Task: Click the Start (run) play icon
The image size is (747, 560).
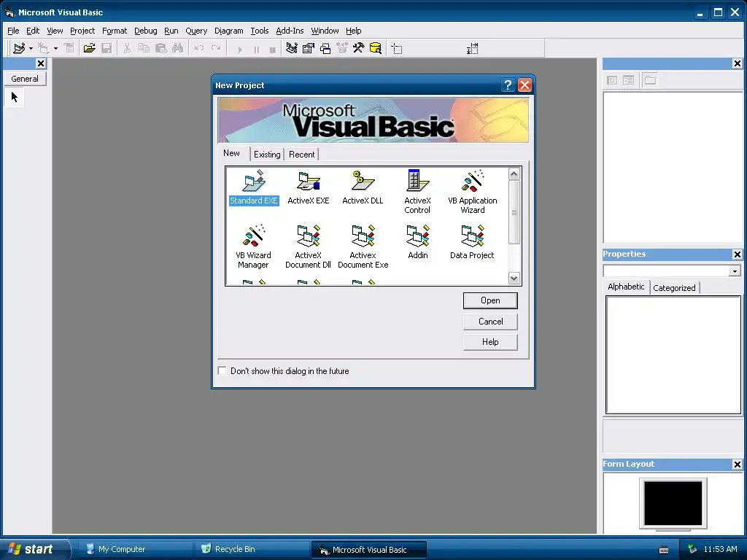Action: pos(239,49)
